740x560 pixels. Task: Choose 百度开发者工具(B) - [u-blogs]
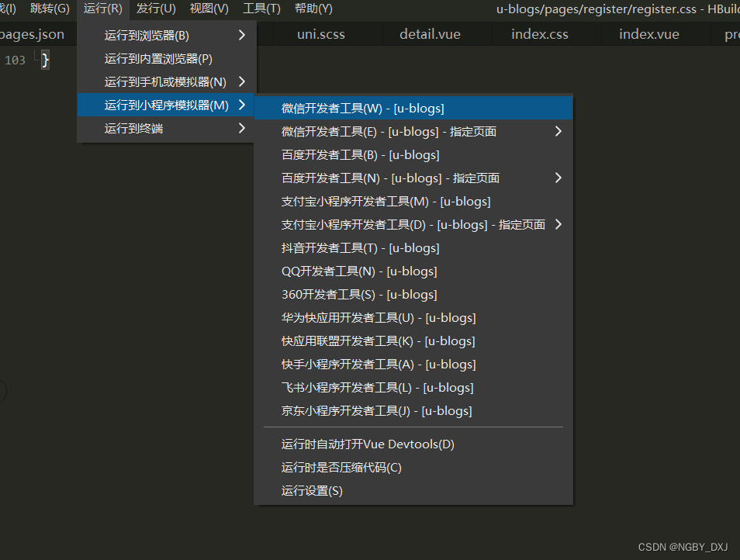click(x=360, y=155)
